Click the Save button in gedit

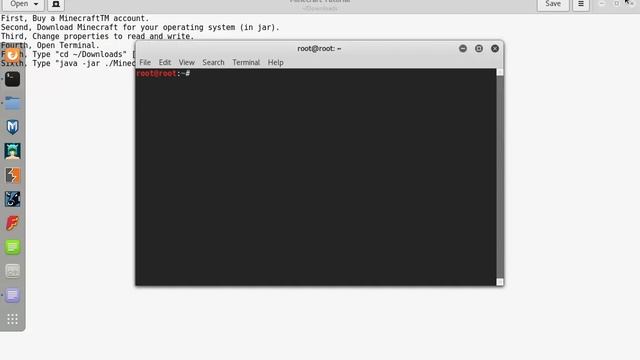tap(553, 4)
